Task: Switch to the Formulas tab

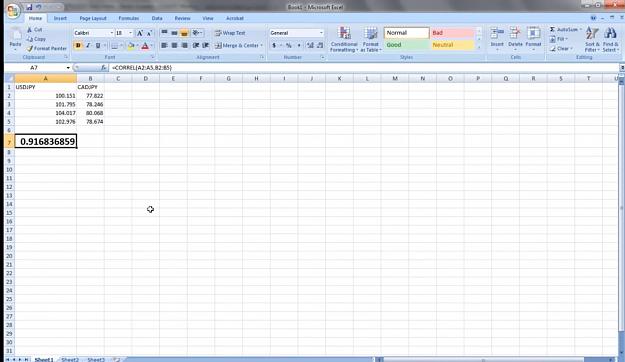Action: click(129, 18)
